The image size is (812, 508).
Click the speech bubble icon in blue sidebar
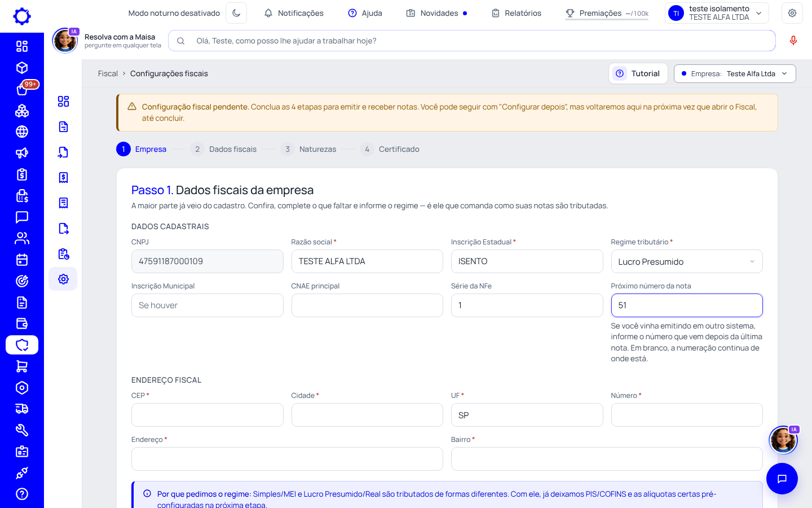(22, 217)
